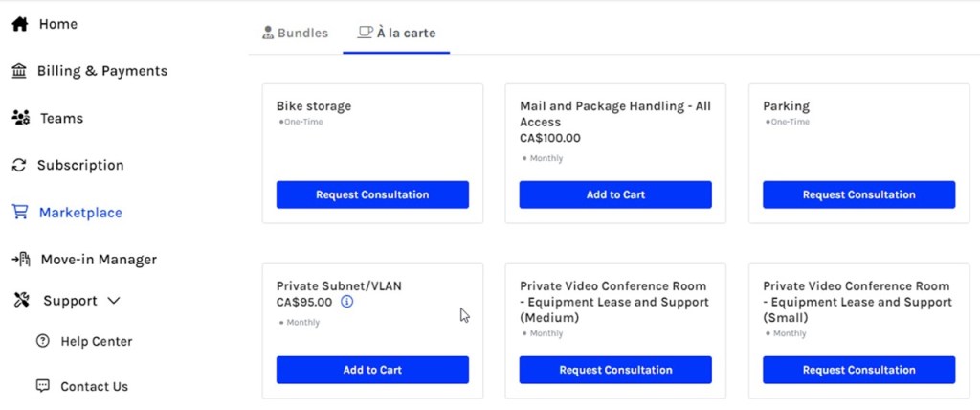The width and height of the screenshot is (980, 410).
Task: Click the info icon beside CA$95.00
Action: tap(346, 302)
